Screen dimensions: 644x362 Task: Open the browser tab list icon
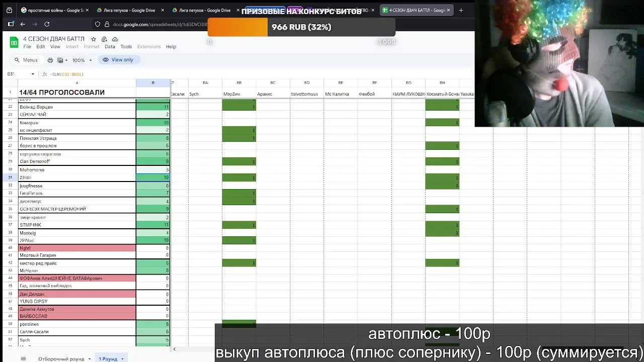tap(9, 10)
